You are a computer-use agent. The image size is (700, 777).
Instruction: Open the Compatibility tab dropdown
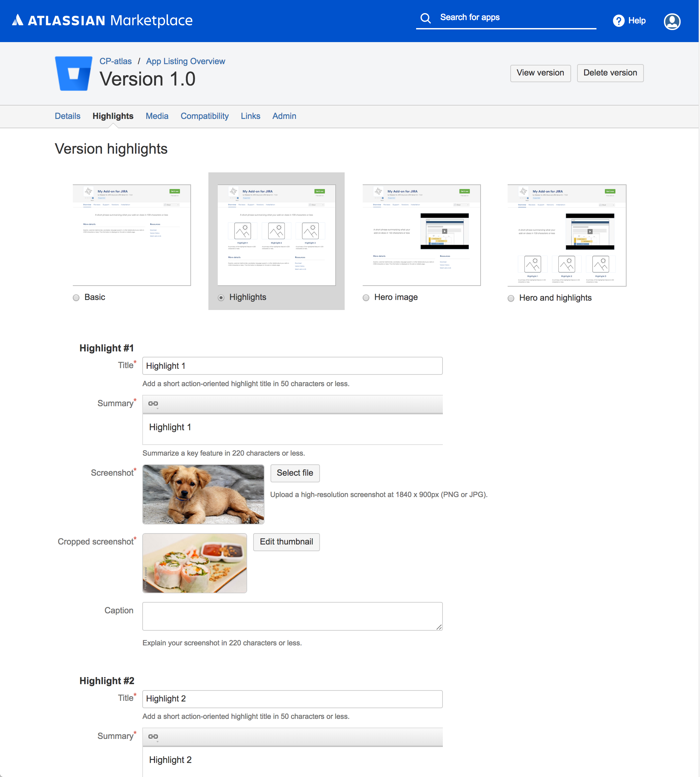[x=204, y=116]
